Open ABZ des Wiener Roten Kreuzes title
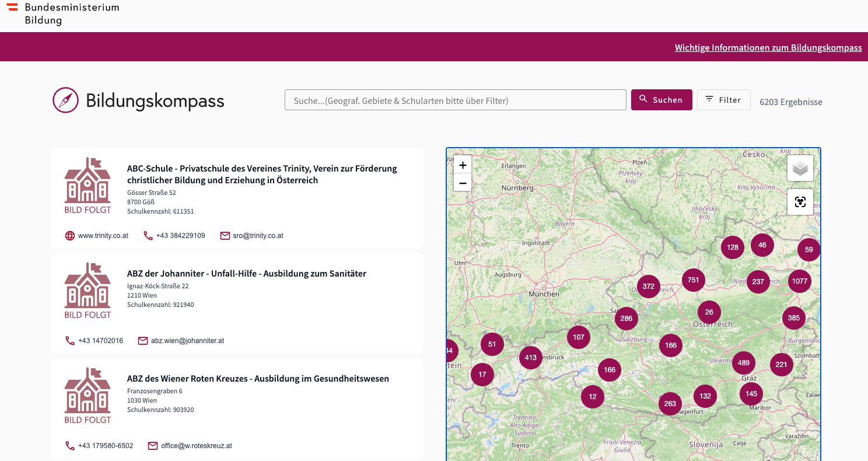 (x=258, y=379)
